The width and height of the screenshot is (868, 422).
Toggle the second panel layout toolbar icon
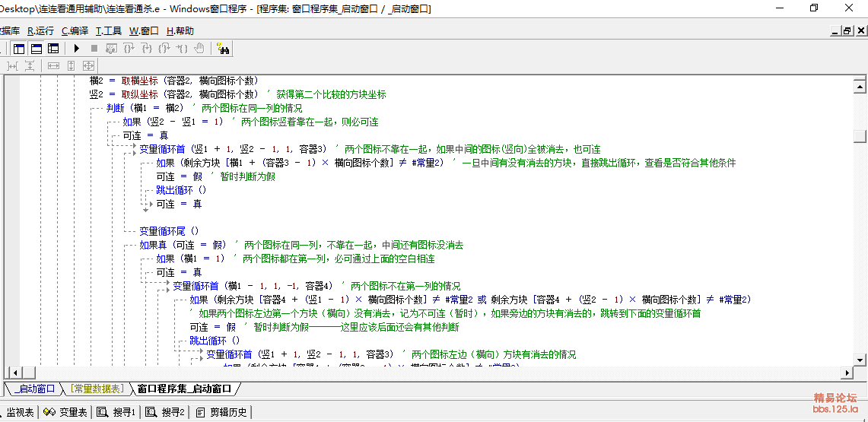pos(37,49)
